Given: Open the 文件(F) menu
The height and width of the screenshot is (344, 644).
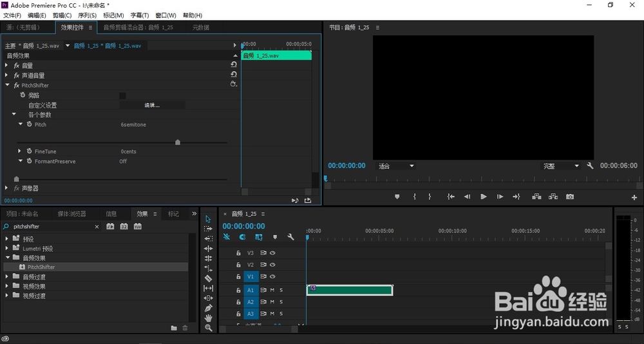Looking at the screenshot, I should coord(12,15).
